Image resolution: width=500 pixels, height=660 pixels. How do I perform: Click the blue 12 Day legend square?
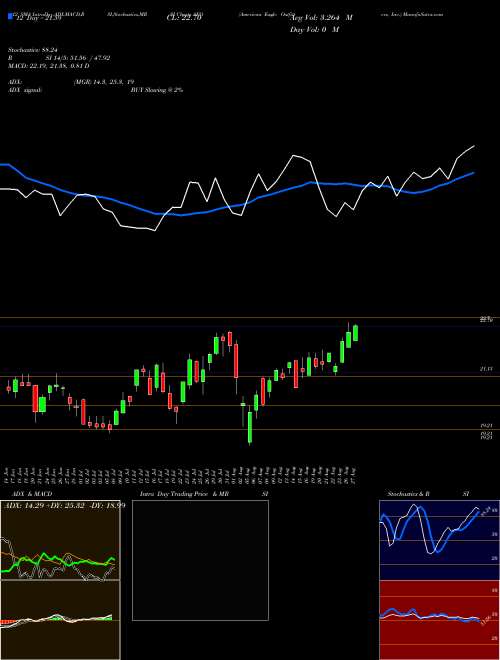pyautogui.click(x=10, y=17)
